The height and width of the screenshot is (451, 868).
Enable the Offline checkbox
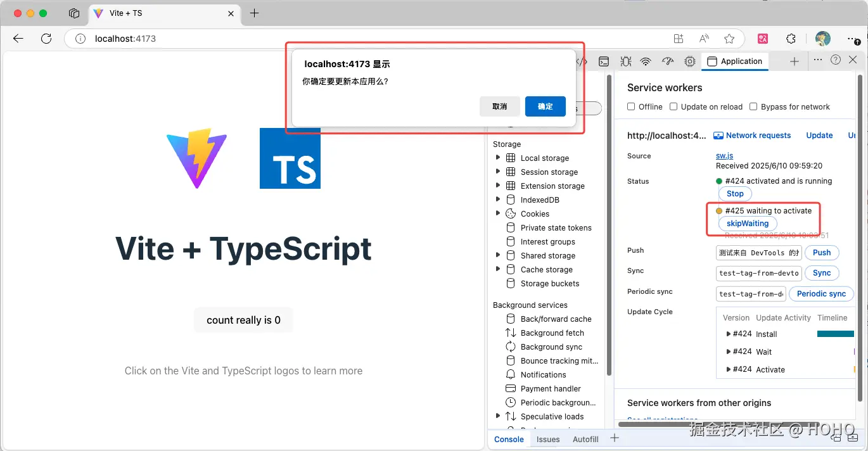tap(631, 106)
